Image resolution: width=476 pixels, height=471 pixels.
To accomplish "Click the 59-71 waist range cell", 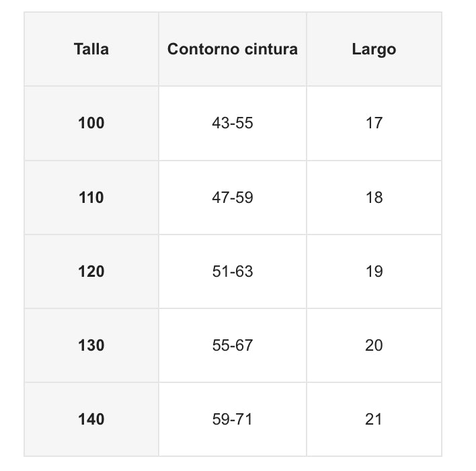I will pyautogui.click(x=233, y=419).
